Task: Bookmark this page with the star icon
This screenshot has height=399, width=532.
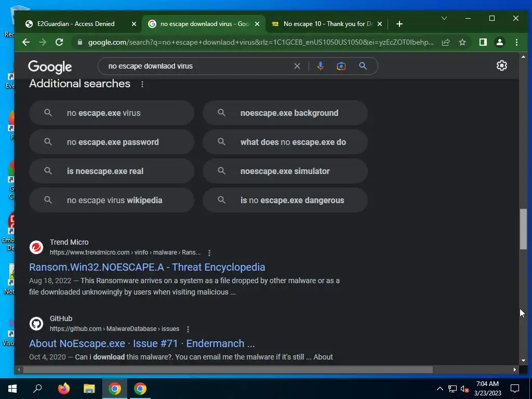Action: tap(462, 42)
